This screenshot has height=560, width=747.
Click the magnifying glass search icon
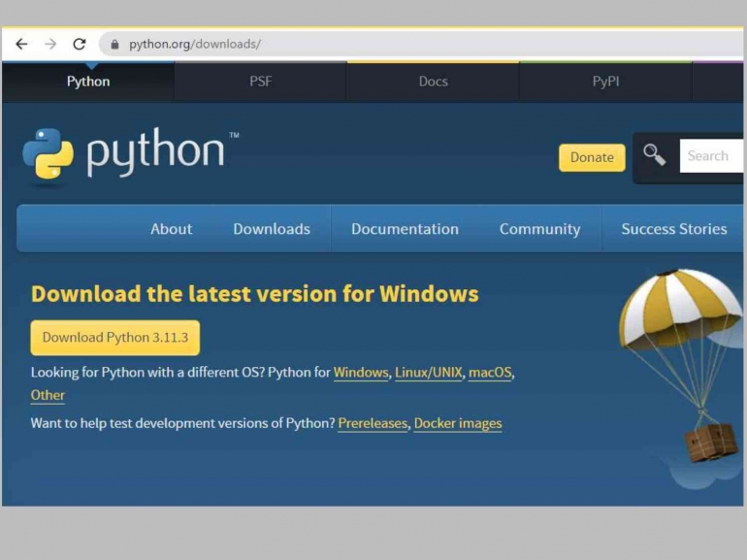(x=654, y=155)
